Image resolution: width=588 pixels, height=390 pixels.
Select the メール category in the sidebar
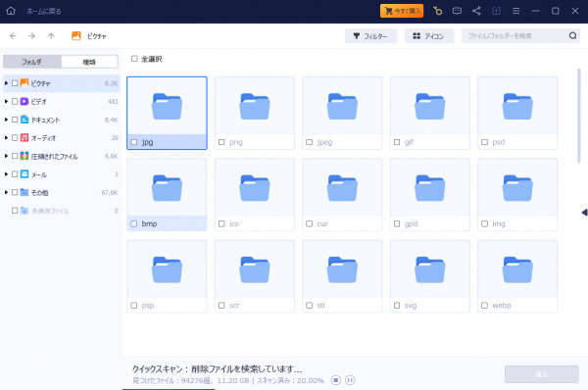click(61, 174)
